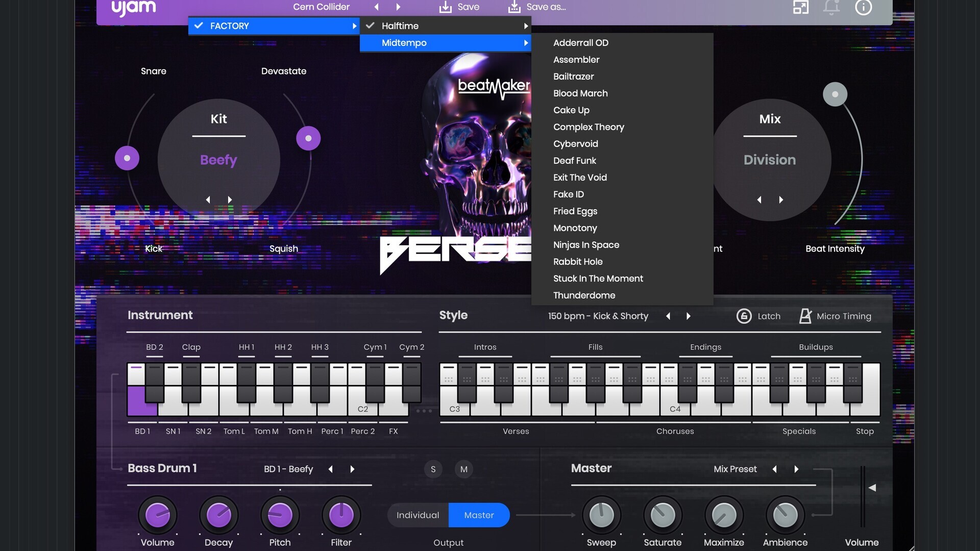Select the next Mix

781,199
